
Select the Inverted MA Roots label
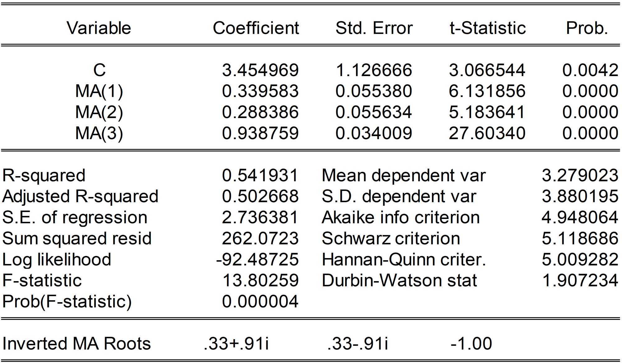tap(76, 344)
